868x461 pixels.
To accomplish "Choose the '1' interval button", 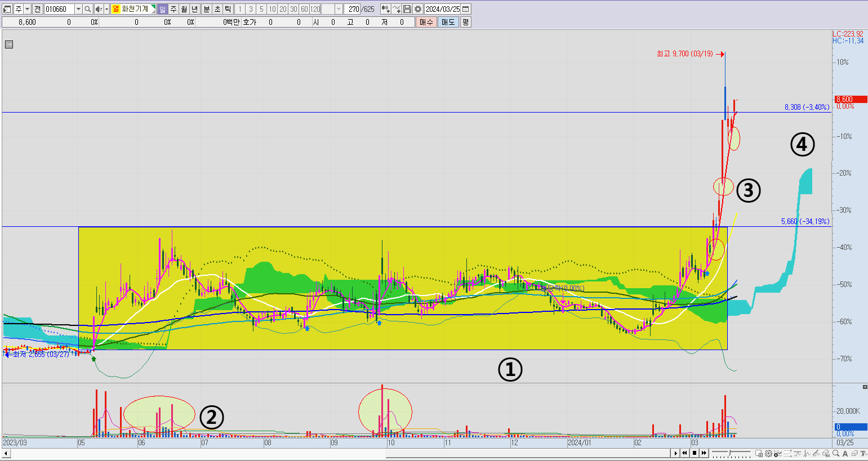I will point(240,9).
